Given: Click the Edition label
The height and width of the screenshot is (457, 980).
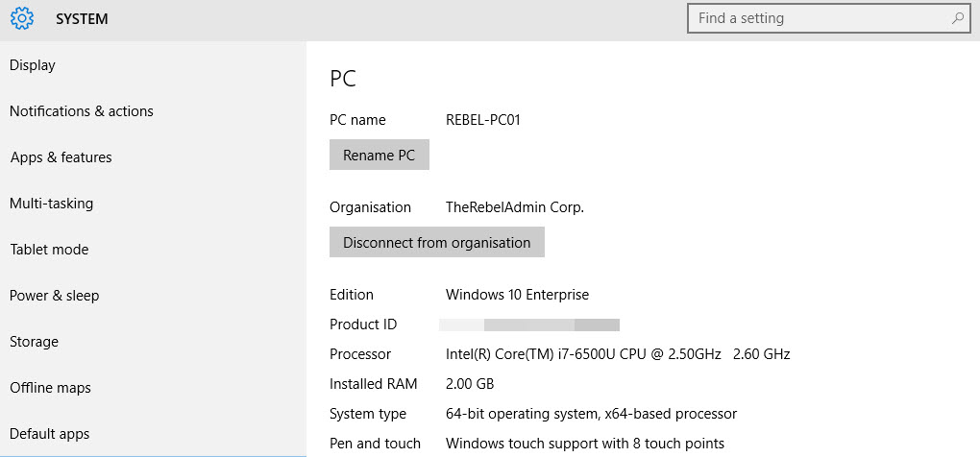Looking at the screenshot, I should tap(352, 295).
